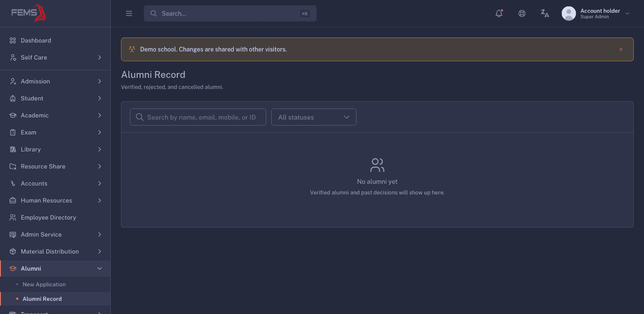Click the magnifier in the top search bar
The height and width of the screenshot is (314, 644).
pos(154,14)
